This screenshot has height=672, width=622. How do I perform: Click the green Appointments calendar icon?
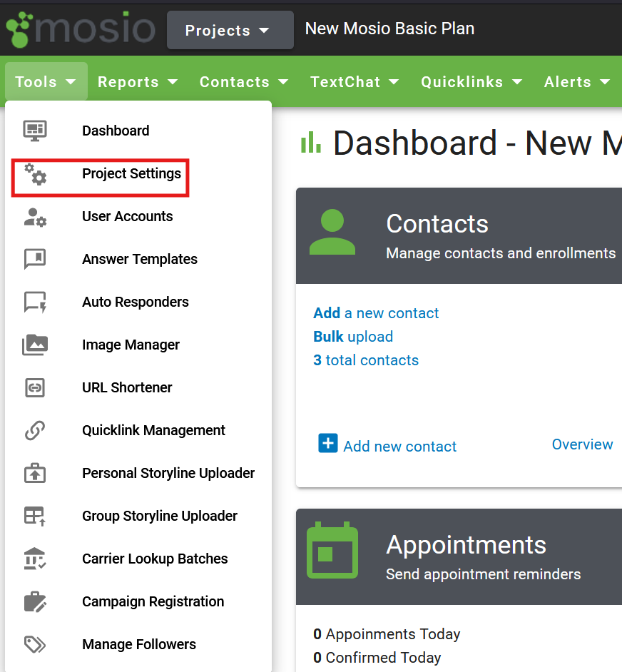coord(332,550)
